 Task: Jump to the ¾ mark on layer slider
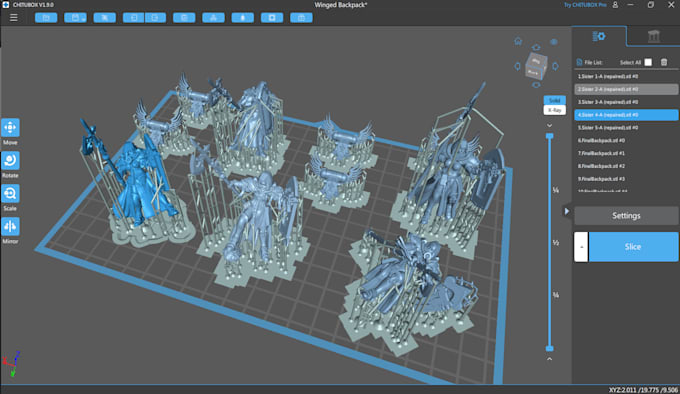point(556,295)
